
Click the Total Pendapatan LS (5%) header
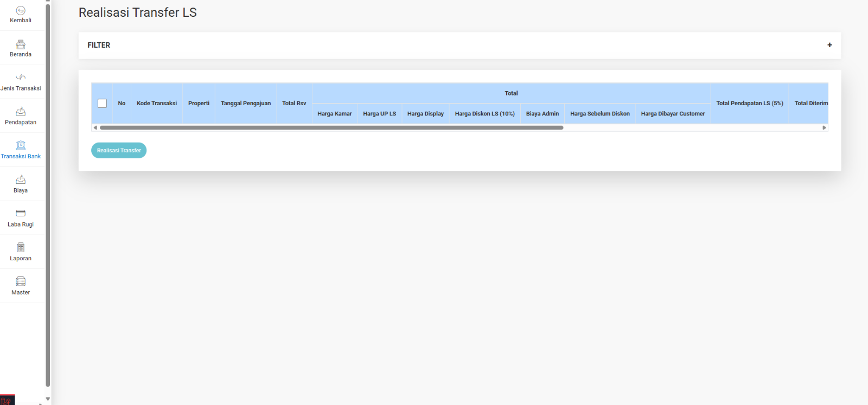(749, 104)
